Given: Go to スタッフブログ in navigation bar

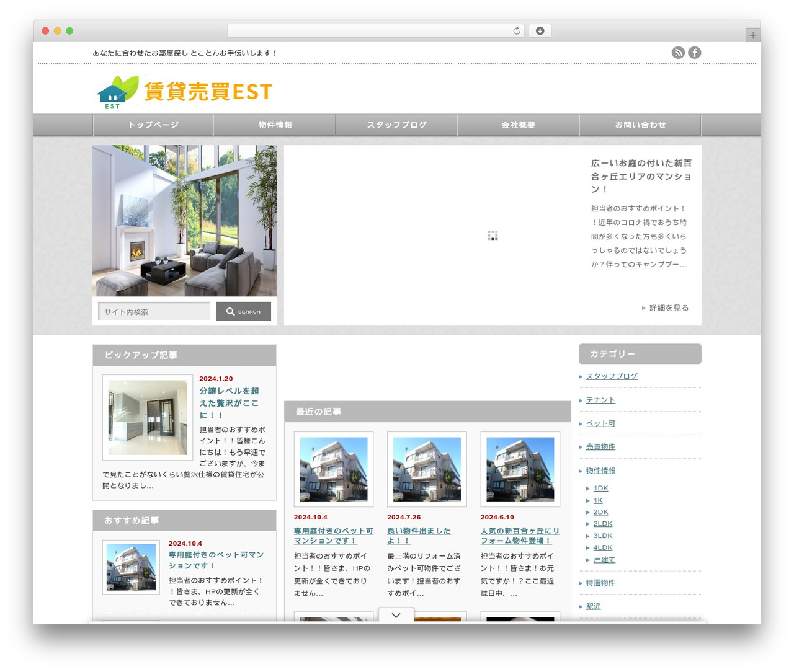Looking at the screenshot, I should point(397,125).
